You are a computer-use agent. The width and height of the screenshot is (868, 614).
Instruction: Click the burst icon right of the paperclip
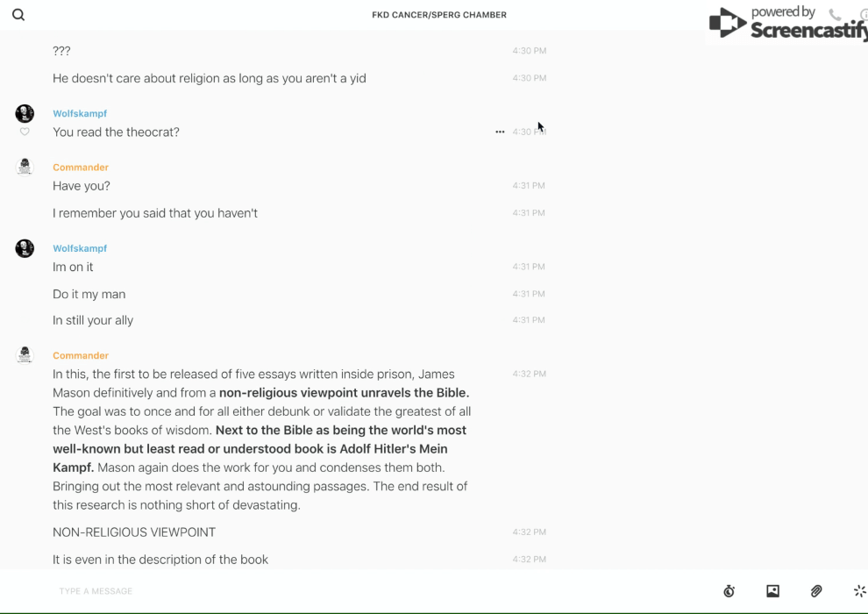tap(859, 591)
